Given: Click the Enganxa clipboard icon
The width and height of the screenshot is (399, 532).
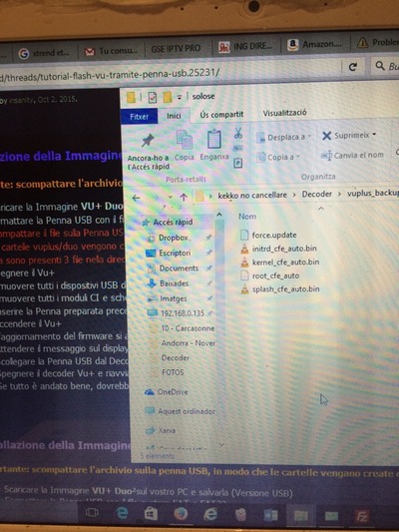Looking at the screenshot, I should (214, 140).
